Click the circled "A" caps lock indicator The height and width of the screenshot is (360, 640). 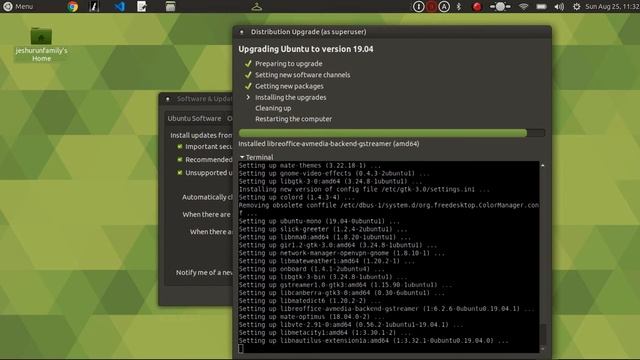click(444, 7)
